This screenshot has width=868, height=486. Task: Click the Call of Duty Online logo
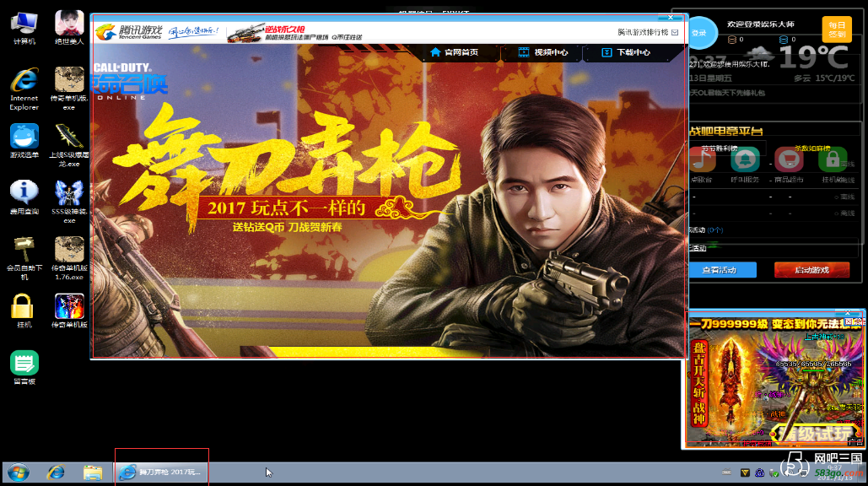coord(129,81)
